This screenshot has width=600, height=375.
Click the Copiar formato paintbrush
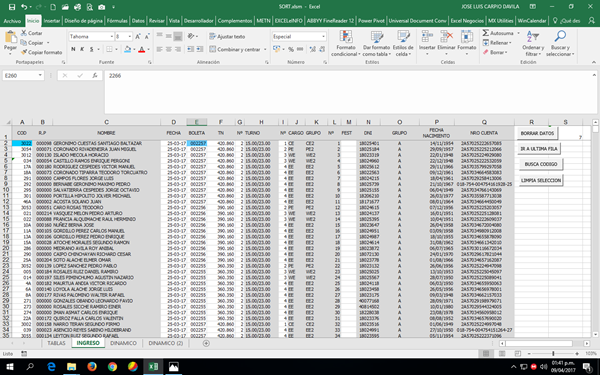tap(24, 52)
